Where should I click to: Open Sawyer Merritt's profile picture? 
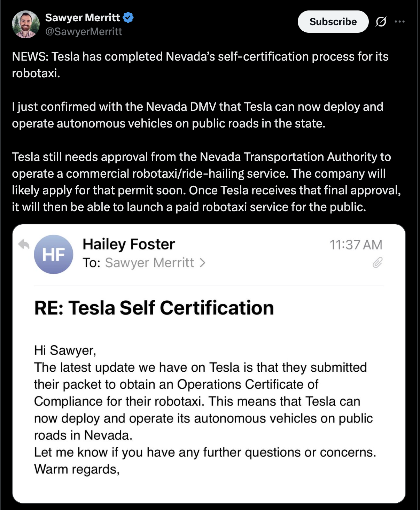click(x=25, y=24)
